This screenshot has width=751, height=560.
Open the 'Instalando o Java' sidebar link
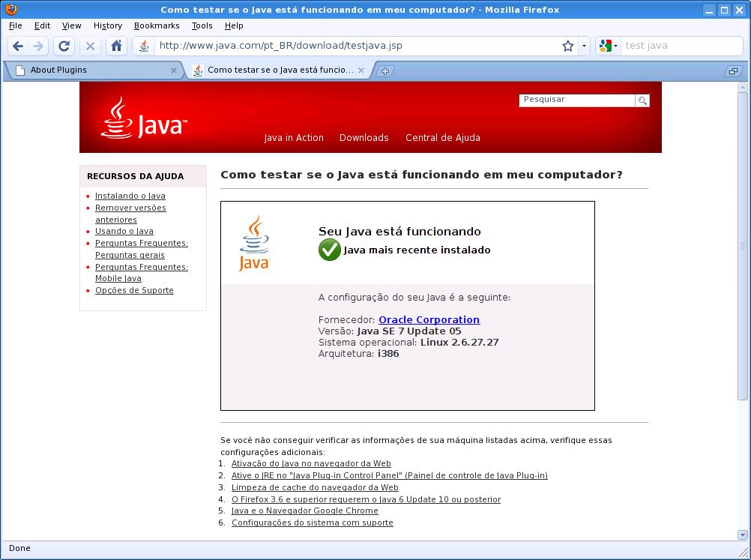pos(130,196)
